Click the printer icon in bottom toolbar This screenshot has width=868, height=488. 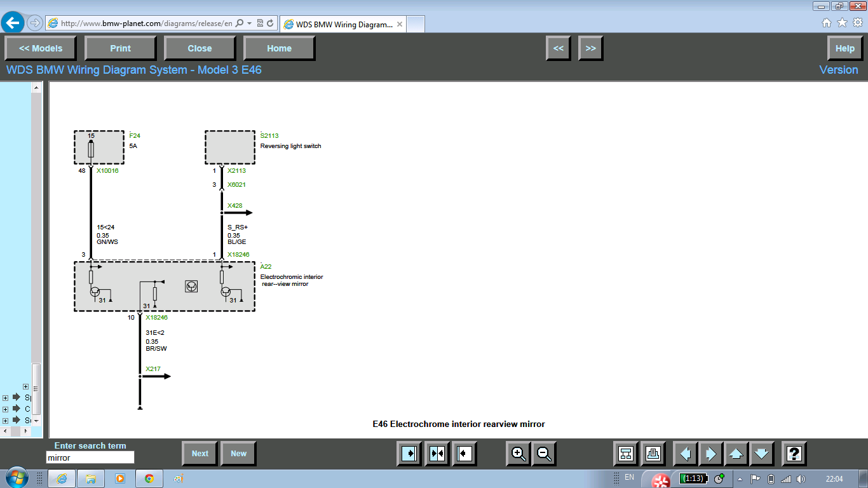(x=653, y=454)
